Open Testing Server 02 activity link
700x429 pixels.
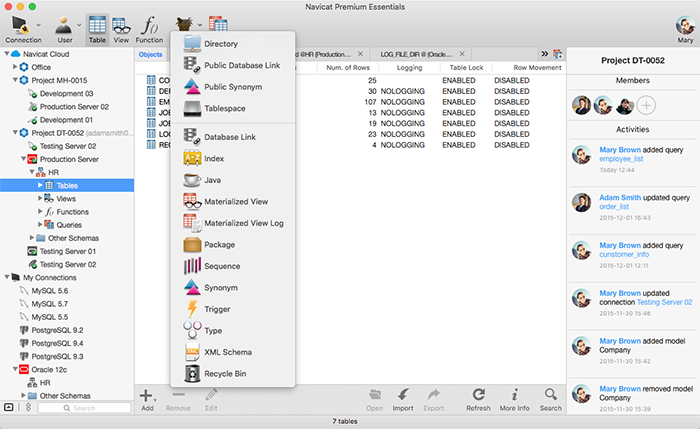664,302
